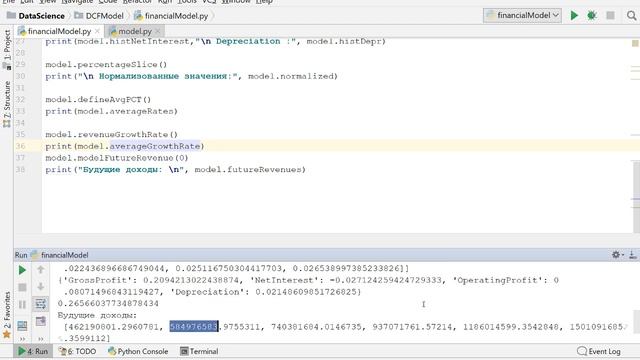
Task: Open the 6: TODO tool window
Action: tap(77, 351)
